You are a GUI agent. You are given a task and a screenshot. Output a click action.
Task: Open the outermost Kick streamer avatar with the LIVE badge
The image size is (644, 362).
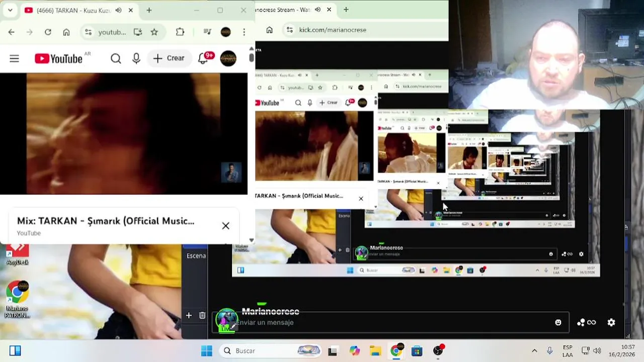tap(226, 320)
